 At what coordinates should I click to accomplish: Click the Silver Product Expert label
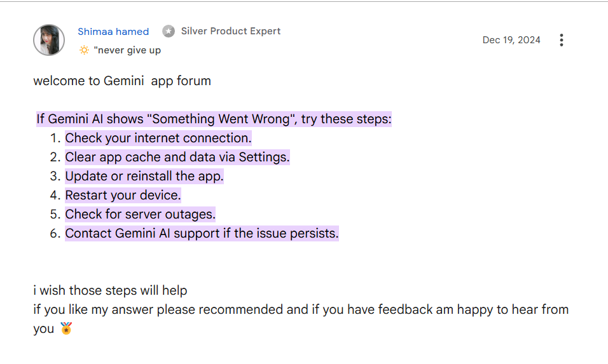click(231, 31)
